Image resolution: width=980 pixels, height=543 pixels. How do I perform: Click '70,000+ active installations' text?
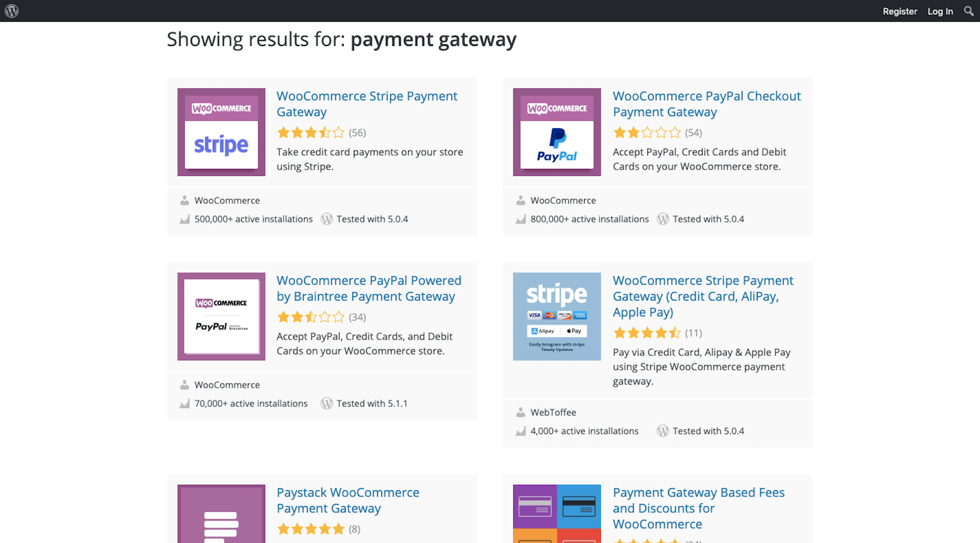(x=251, y=403)
